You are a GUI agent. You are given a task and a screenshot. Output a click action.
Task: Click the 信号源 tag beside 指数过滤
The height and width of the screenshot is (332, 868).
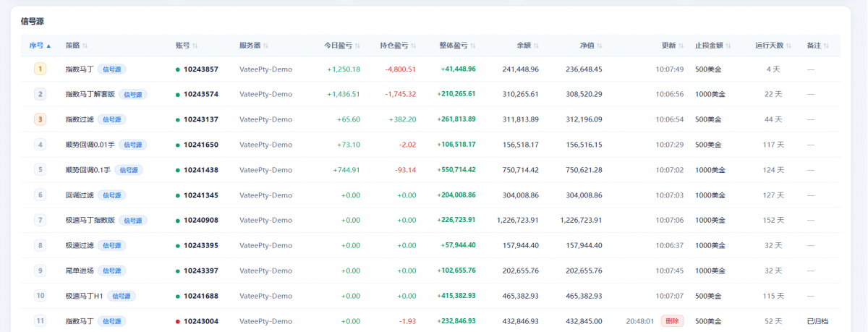(111, 119)
